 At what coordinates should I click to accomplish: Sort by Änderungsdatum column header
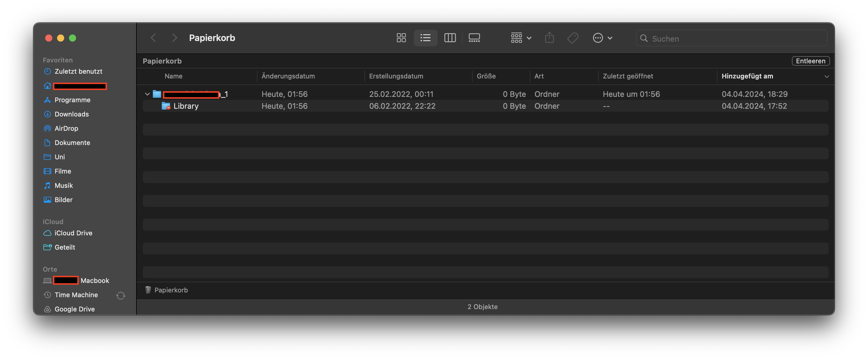coord(288,76)
